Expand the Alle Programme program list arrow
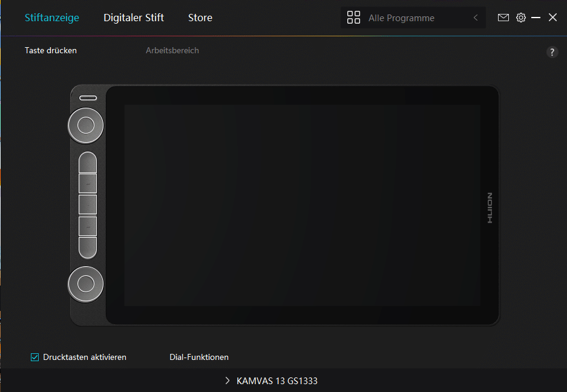The width and height of the screenshot is (567, 392). coord(476,18)
